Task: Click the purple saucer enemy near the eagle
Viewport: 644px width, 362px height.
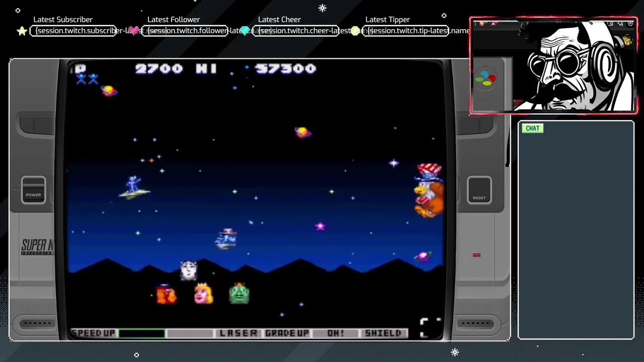Action: click(x=423, y=256)
